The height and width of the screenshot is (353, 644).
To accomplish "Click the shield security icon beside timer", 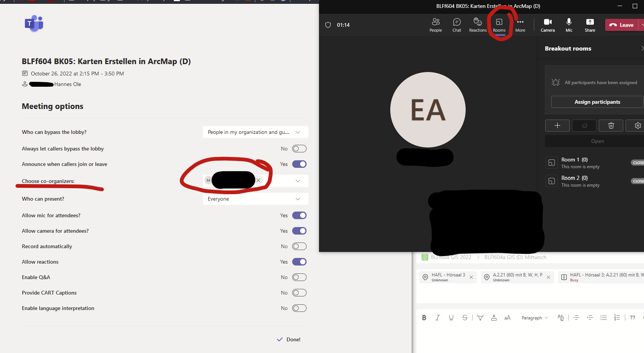I will (x=328, y=25).
